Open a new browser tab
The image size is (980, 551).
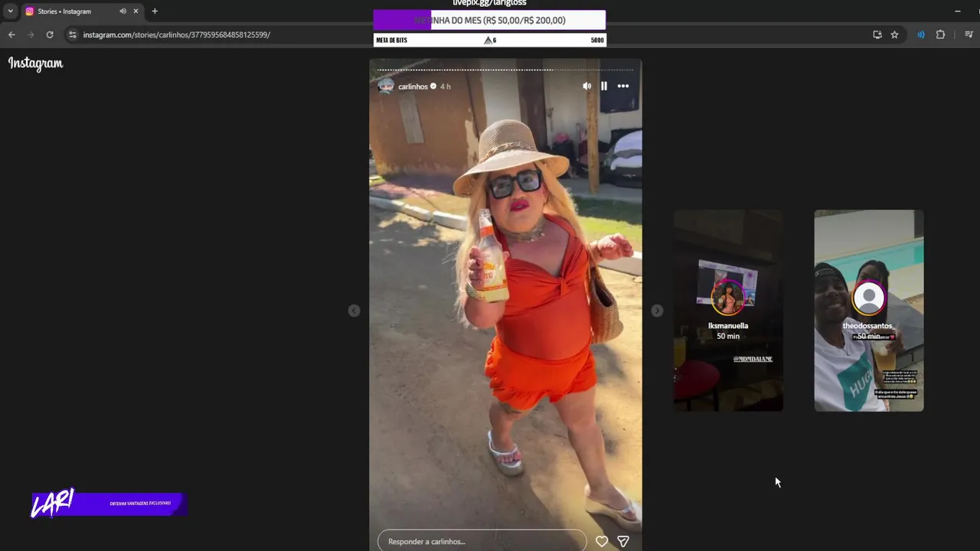(155, 11)
